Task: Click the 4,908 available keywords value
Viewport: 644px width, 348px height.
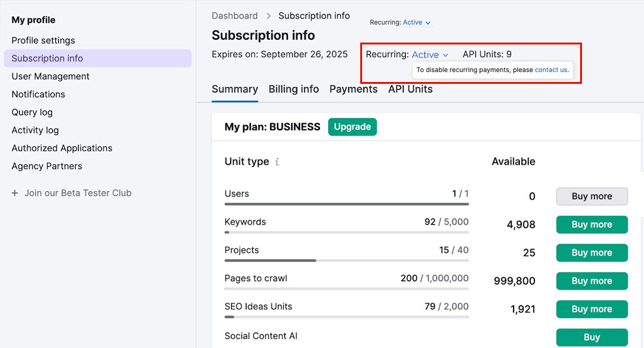Action: (521, 225)
